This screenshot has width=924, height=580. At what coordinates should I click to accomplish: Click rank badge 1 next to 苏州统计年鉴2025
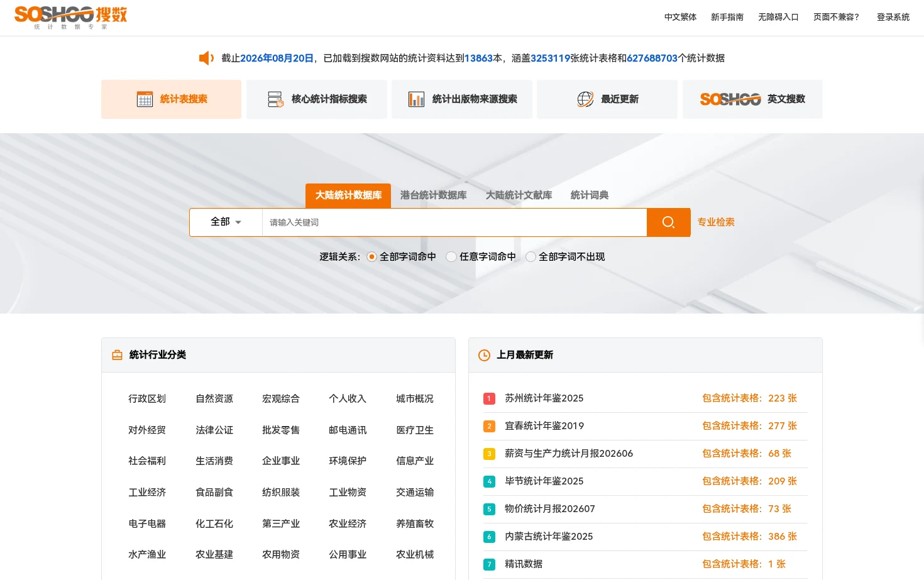[x=489, y=399]
